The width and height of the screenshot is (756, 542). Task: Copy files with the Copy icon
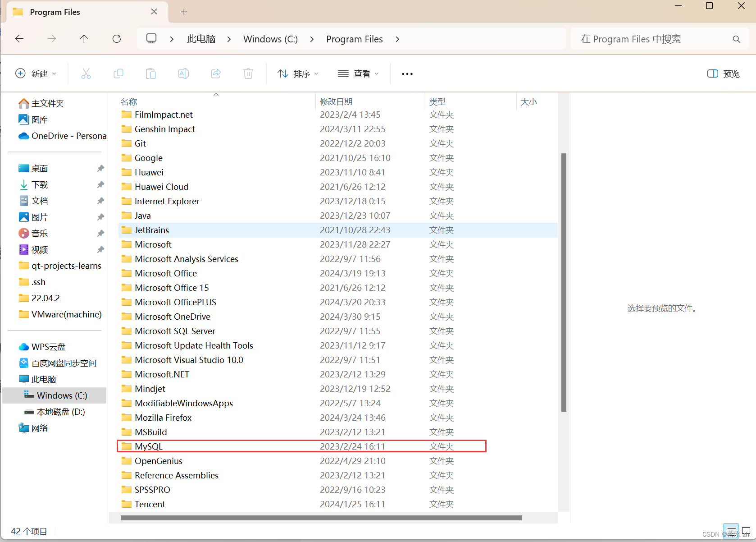point(118,73)
